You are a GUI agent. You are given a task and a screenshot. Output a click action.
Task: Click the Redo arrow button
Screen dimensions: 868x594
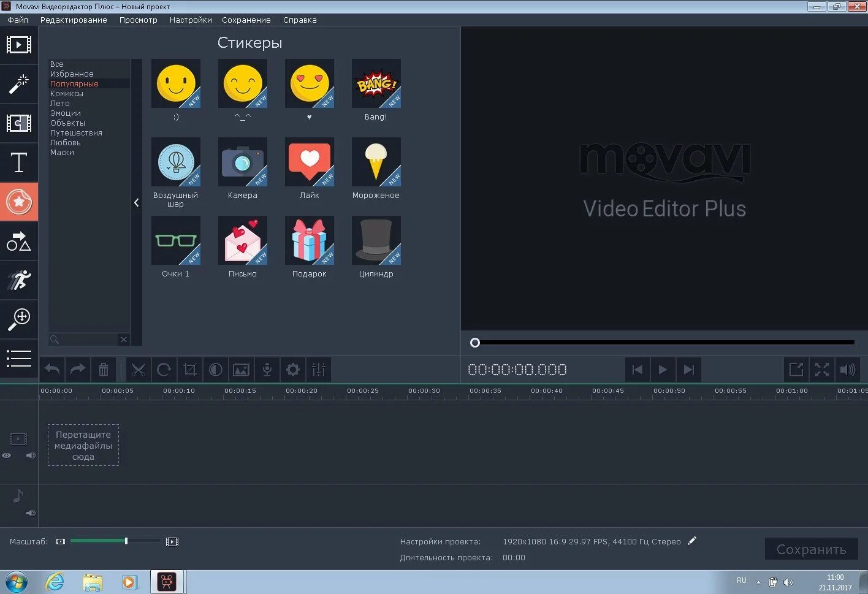pos(78,370)
